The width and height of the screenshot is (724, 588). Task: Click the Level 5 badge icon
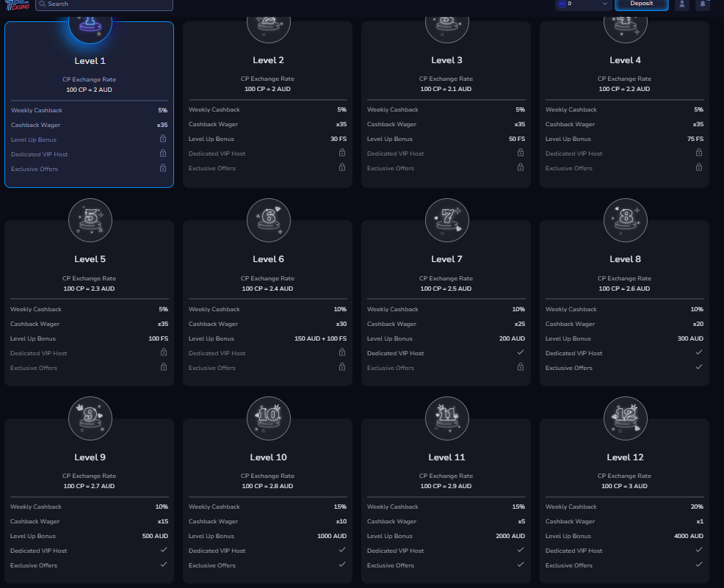pyautogui.click(x=90, y=219)
